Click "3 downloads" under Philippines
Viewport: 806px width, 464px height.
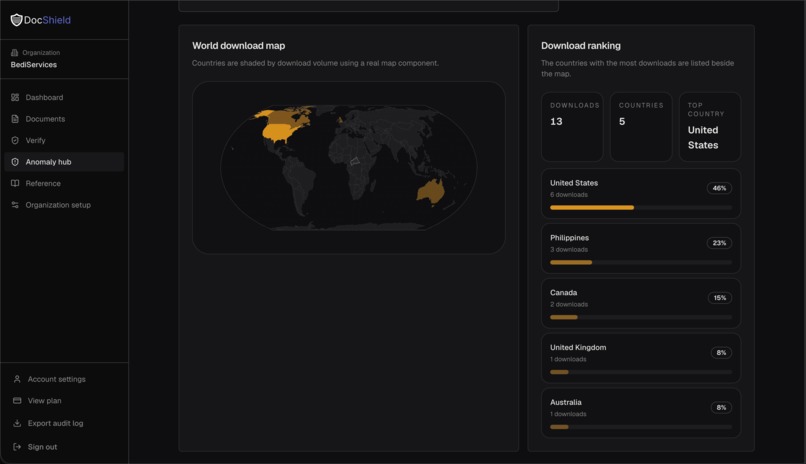(x=569, y=250)
